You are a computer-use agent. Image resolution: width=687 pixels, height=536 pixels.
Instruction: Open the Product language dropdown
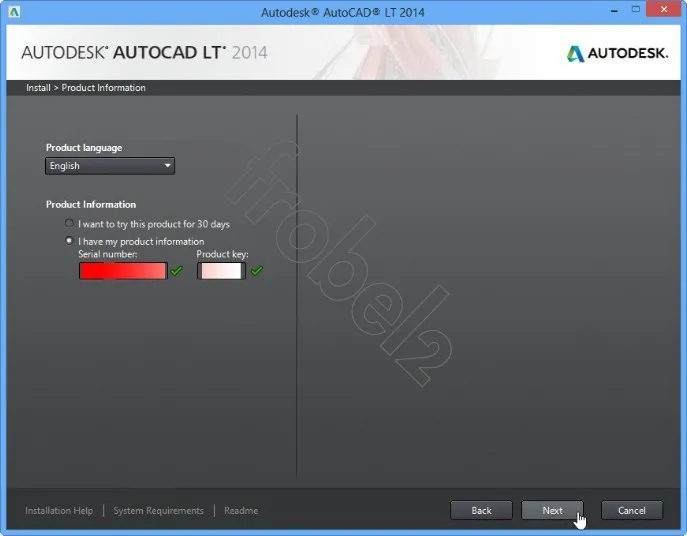coord(110,166)
